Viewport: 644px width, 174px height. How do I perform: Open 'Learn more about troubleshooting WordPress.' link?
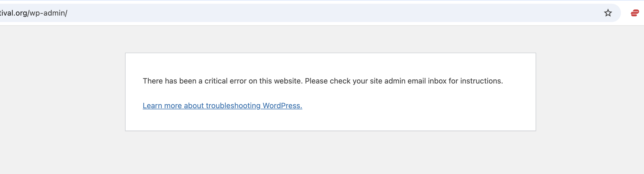pos(222,106)
